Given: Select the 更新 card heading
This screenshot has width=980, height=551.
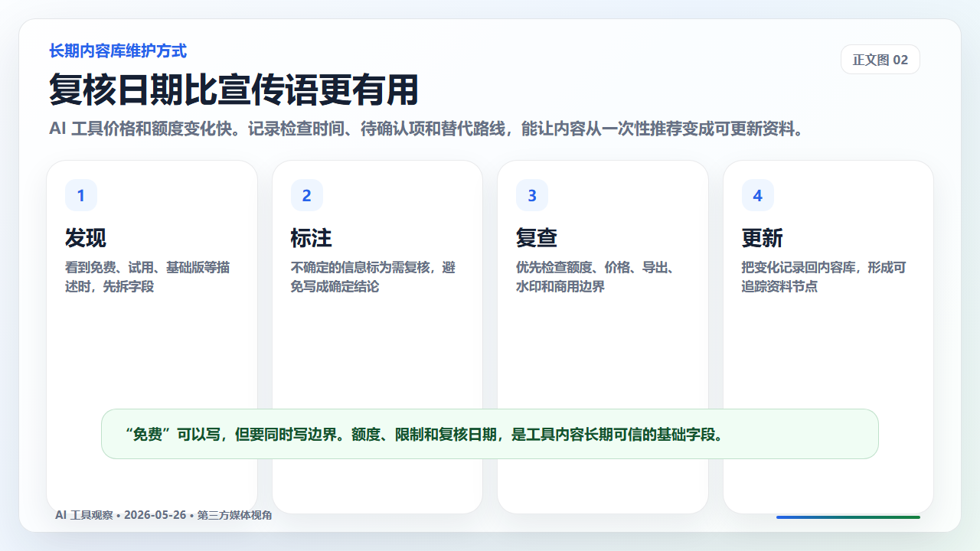Looking at the screenshot, I should pyautogui.click(x=763, y=238).
